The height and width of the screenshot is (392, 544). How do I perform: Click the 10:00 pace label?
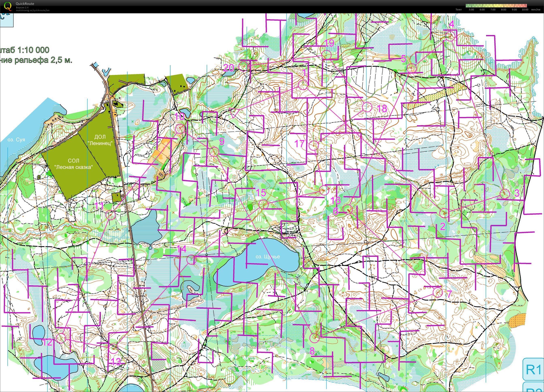(x=525, y=10)
